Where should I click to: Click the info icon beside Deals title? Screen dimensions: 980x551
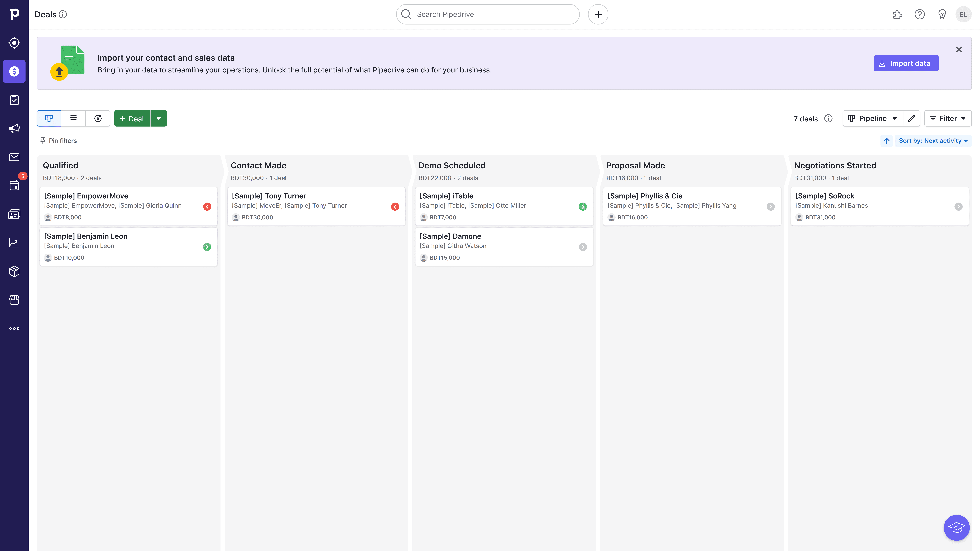pyautogui.click(x=63, y=14)
